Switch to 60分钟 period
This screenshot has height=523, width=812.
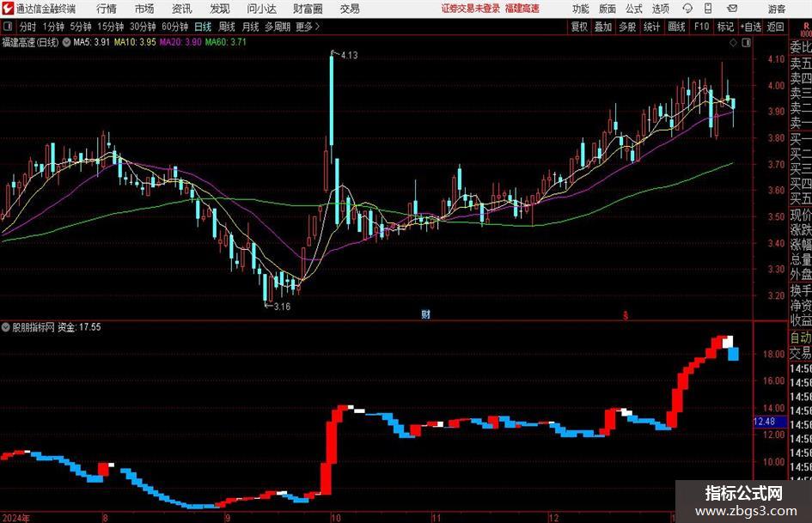(x=175, y=27)
